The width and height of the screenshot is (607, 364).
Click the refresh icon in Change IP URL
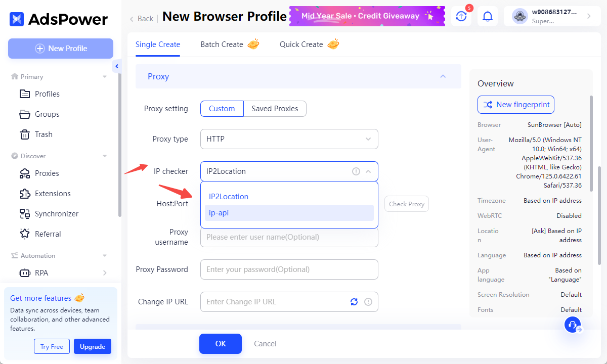(x=354, y=302)
